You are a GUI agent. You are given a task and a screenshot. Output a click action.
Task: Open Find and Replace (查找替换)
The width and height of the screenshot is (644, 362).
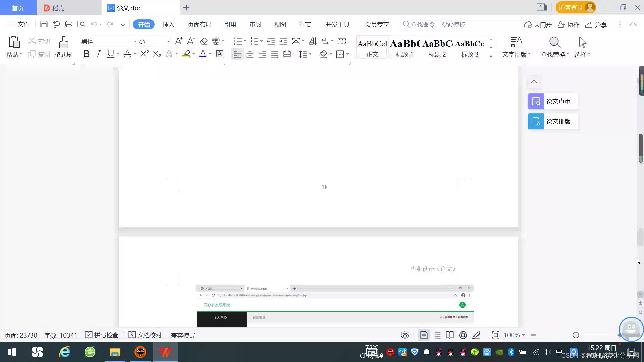coord(555,43)
